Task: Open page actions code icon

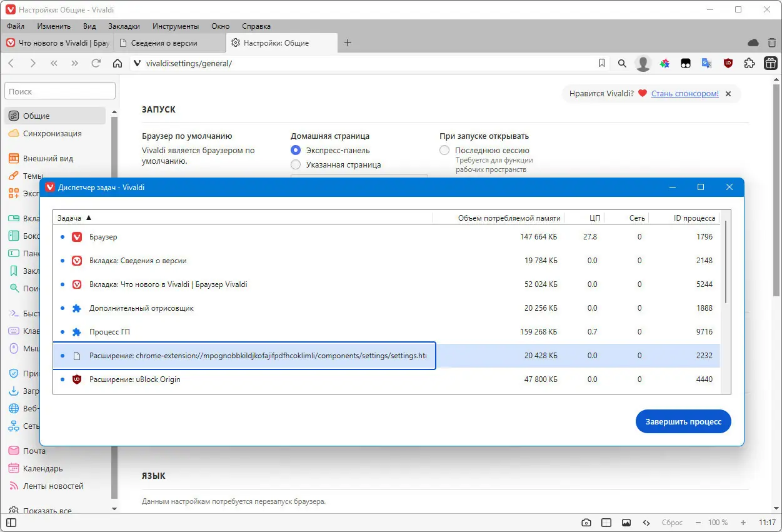Action: click(x=646, y=523)
